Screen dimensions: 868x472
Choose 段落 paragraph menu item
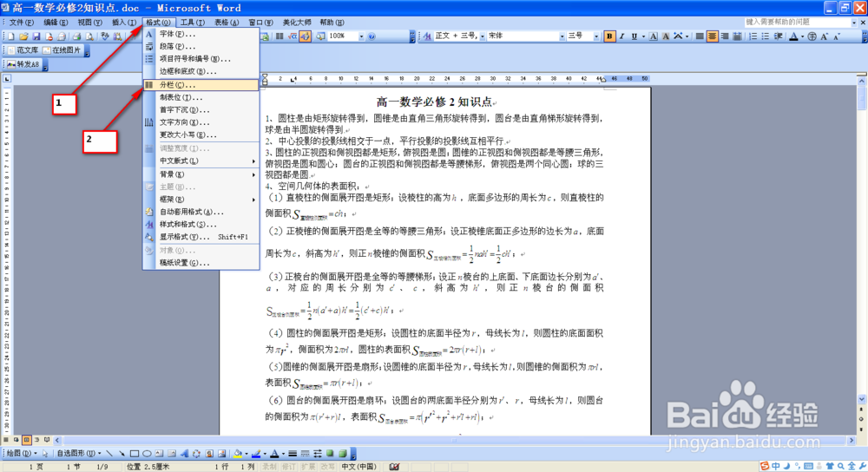click(201, 47)
